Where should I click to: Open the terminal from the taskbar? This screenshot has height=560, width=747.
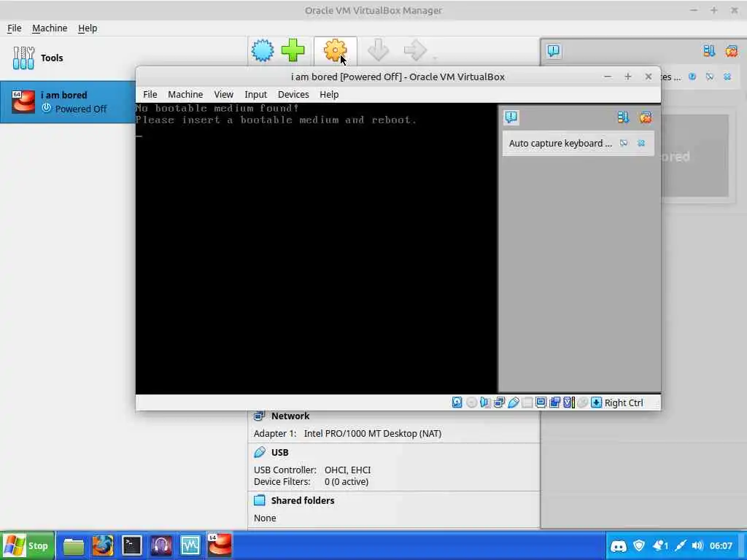(132, 545)
